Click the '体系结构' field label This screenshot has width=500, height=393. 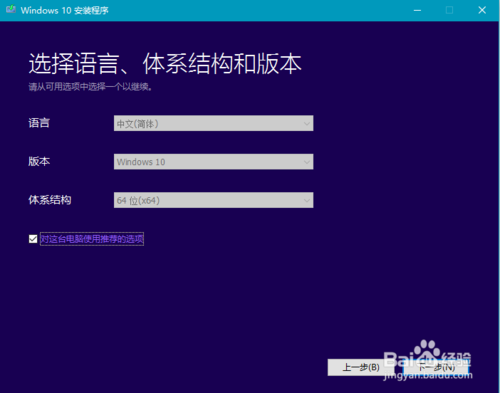click(50, 200)
